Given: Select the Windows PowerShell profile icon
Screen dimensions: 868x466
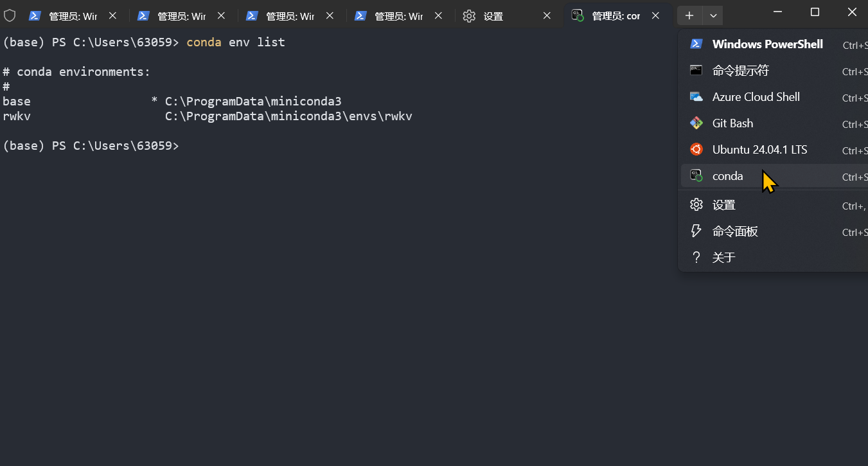Looking at the screenshot, I should coord(696,44).
